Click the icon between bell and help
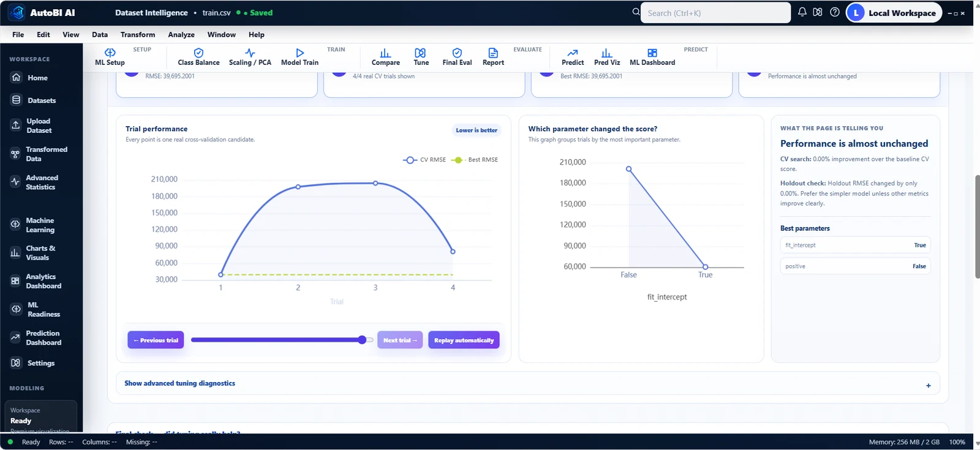 tap(818, 12)
